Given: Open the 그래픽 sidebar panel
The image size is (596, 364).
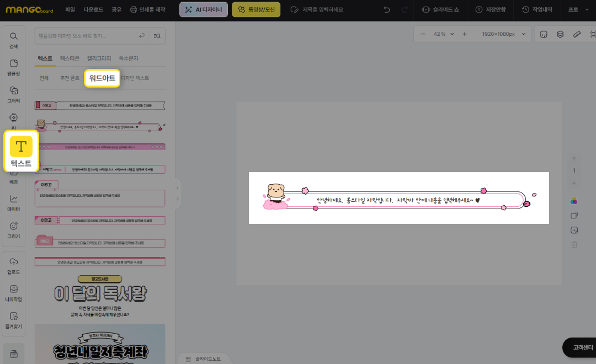Looking at the screenshot, I should click(14, 94).
